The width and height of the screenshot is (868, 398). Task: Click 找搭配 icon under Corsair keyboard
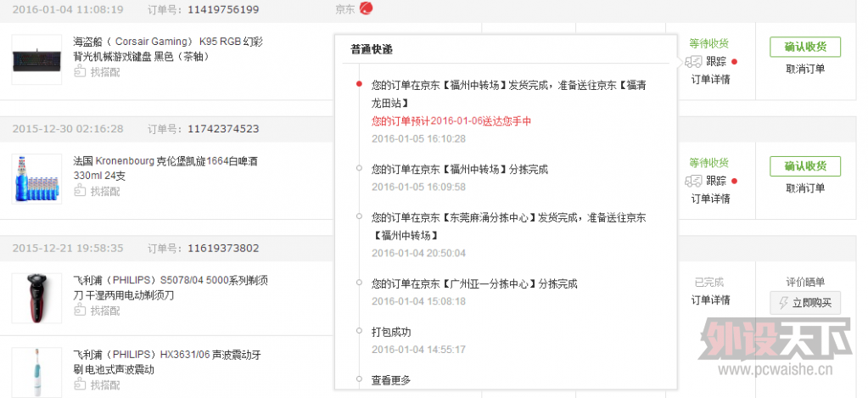[x=81, y=73]
